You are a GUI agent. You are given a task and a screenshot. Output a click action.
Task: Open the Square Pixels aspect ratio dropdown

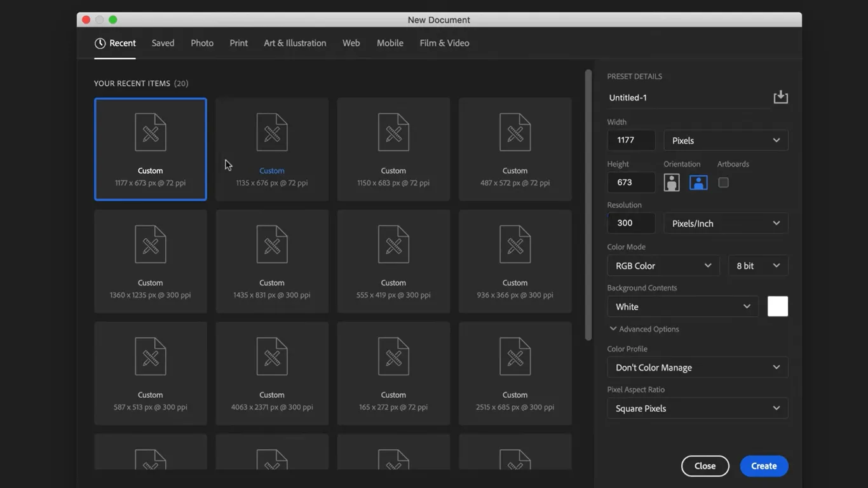pos(698,408)
